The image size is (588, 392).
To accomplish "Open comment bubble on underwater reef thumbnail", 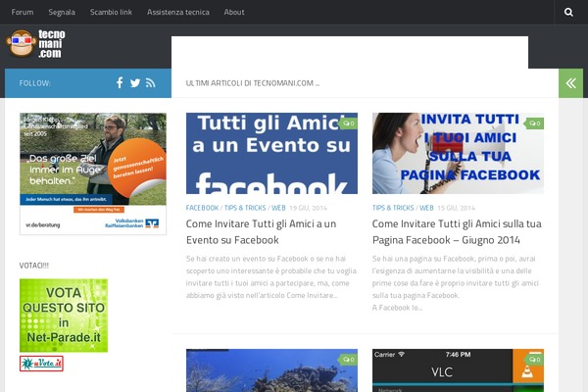I will (348, 360).
